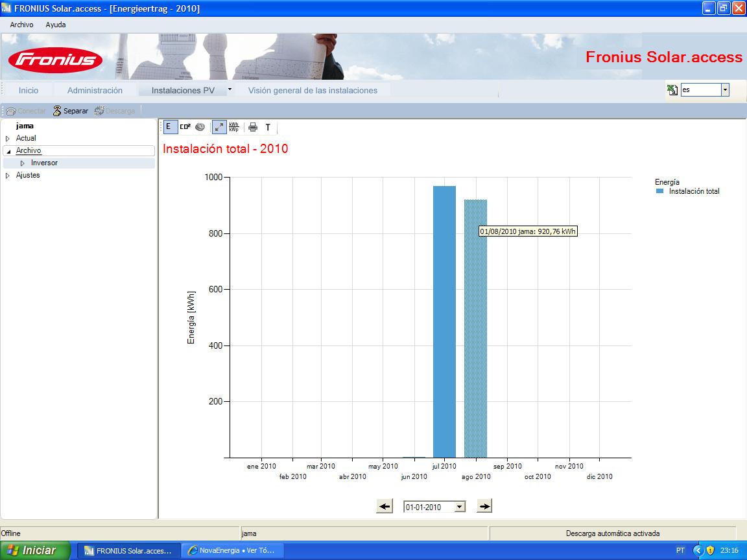Viewport: 747px width, 560px height.
Task: Expand the Inversor tree node
Action: click(x=23, y=163)
